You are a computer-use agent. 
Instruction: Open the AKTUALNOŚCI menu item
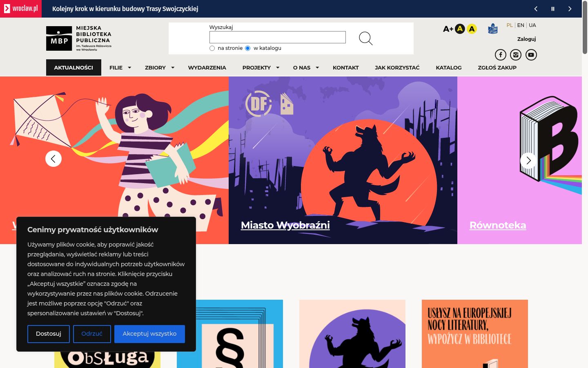click(73, 68)
